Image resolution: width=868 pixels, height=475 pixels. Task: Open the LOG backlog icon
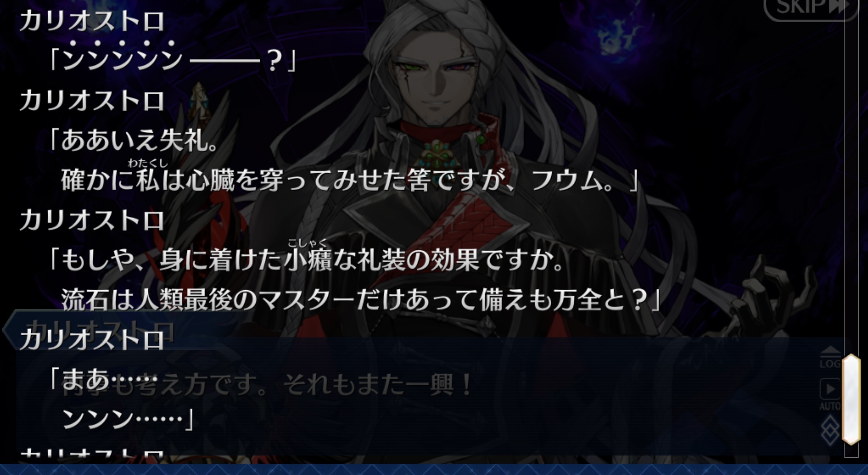(x=830, y=357)
